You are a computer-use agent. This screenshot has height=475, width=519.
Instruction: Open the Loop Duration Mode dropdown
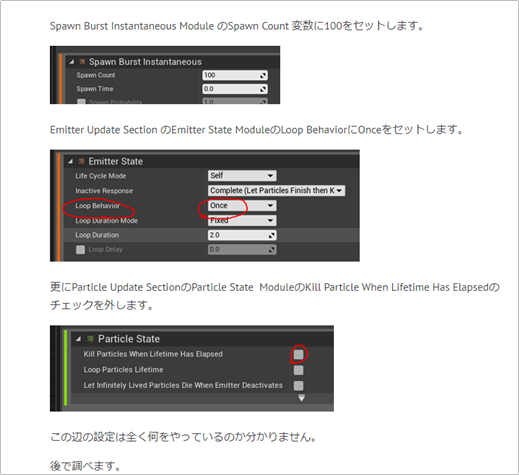coord(242,220)
